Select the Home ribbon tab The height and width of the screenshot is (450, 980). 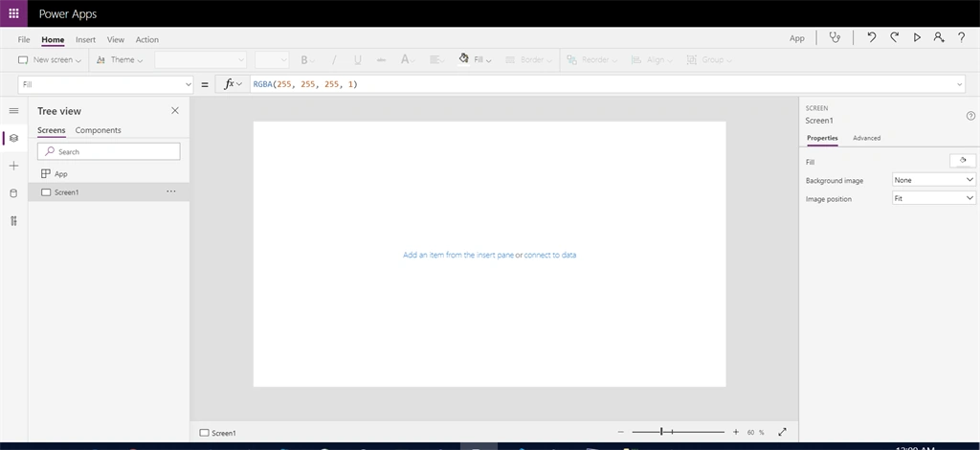tap(53, 39)
